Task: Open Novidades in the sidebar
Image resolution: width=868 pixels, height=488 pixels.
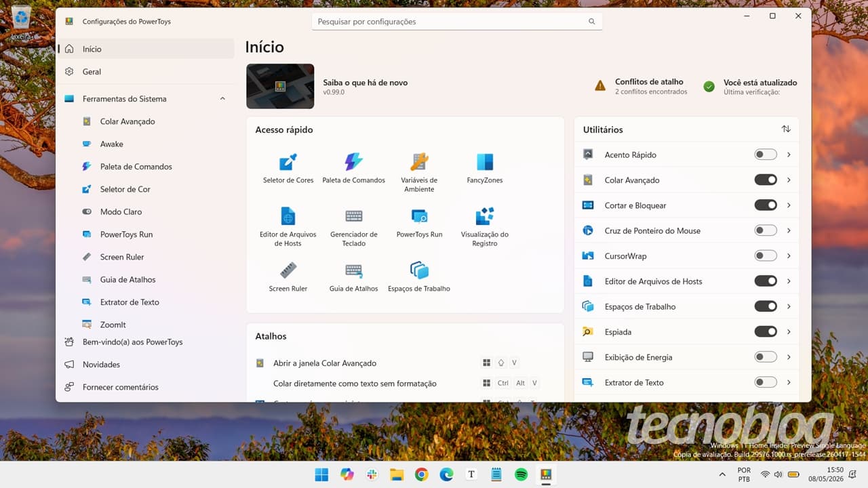Action: pos(146,364)
